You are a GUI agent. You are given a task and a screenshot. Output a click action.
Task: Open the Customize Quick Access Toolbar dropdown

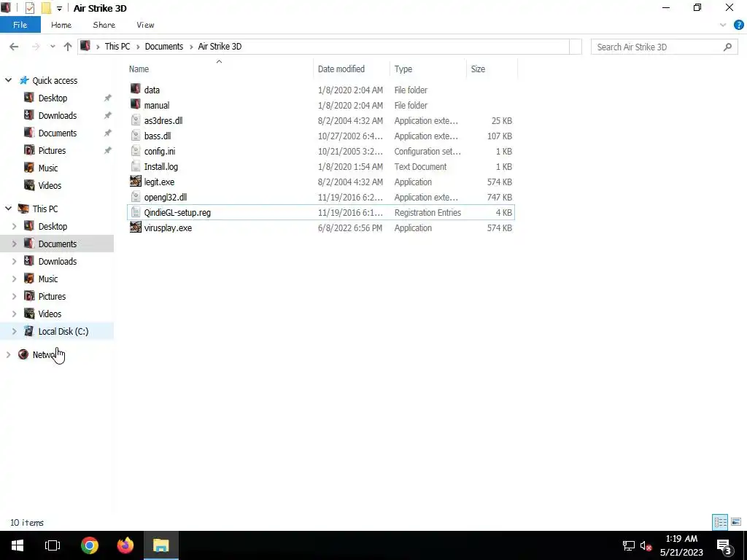coord(59,9)
